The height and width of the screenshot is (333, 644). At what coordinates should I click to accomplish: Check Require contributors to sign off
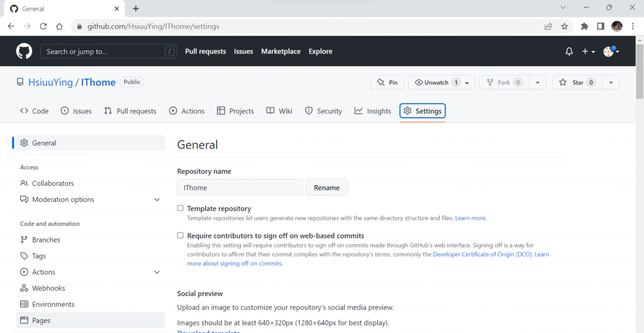(x=180, y=235)
